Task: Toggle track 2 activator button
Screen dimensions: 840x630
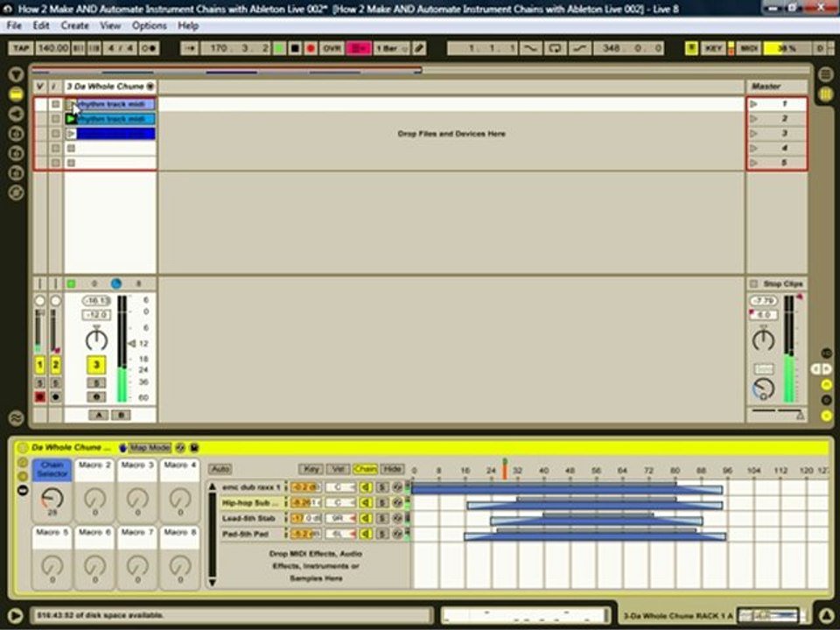Action: (55, 366)
